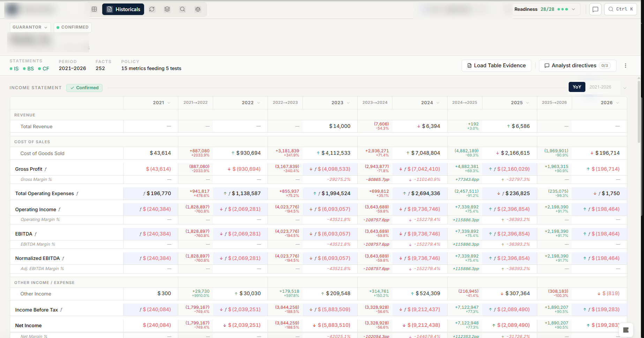Click the 2025 Cost of Goods Sold $2,166,615
This screenshot has width=644, height=338.
515,153
